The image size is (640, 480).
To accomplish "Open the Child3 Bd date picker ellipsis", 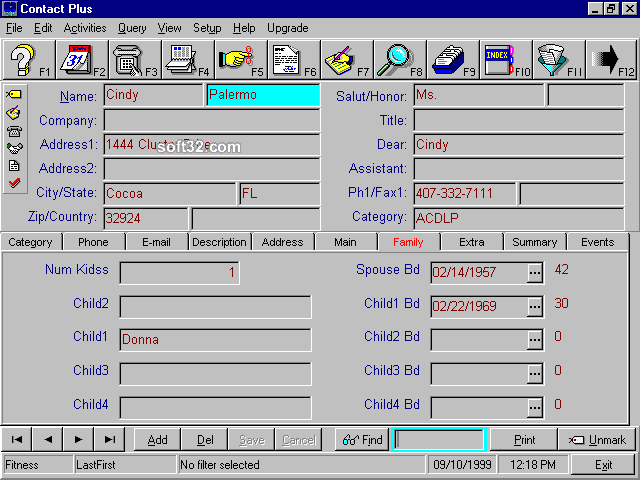I will [534, 374].
